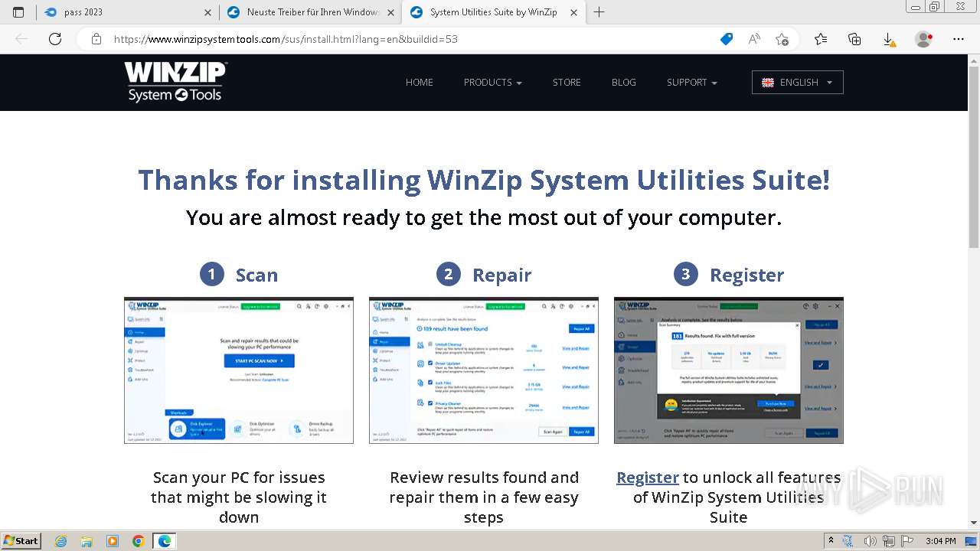Open the shopping price tag icon
Image resolution: width=980 pixels, height=551 pixels.
pos(727,39)
